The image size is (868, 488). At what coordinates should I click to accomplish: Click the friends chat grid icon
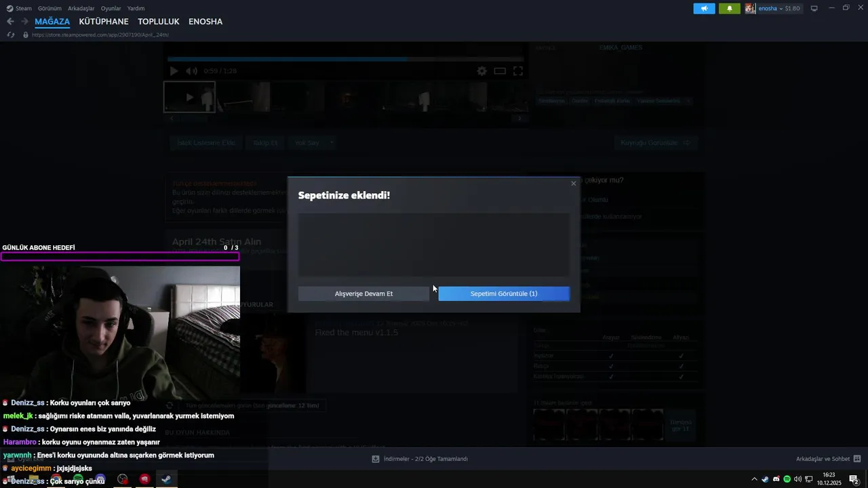tap(857, 459)
